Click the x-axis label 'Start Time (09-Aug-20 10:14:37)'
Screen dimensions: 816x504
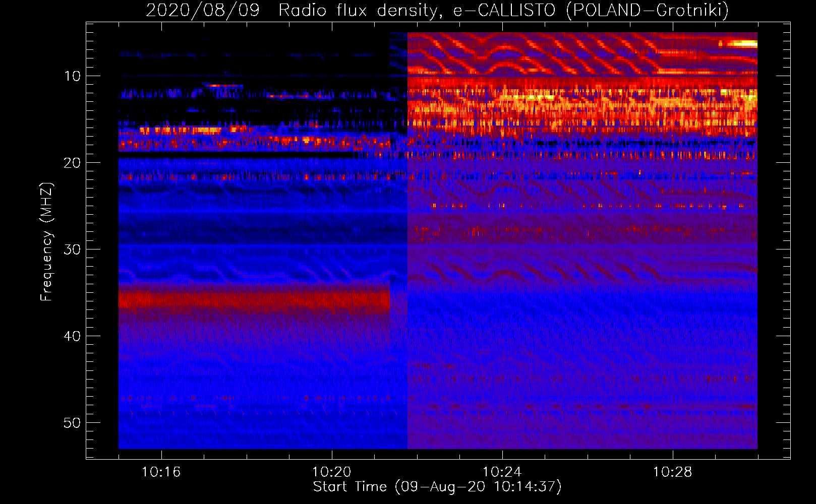pyautogui.click(x=437, y=487)
